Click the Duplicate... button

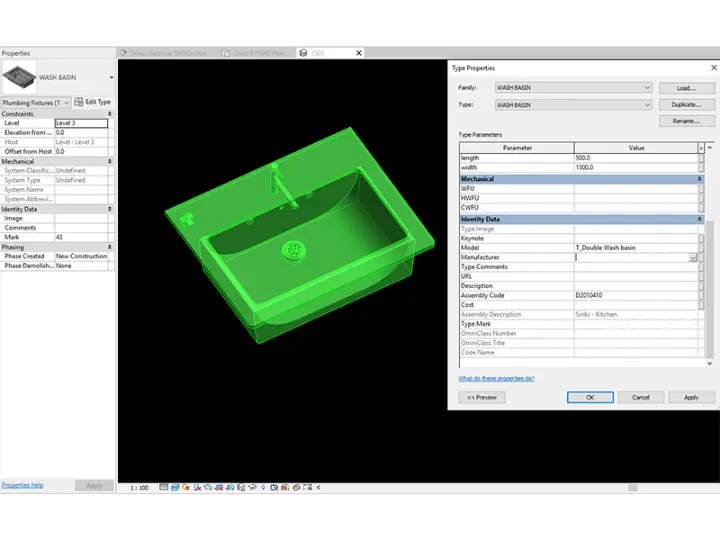pos(686,105)
